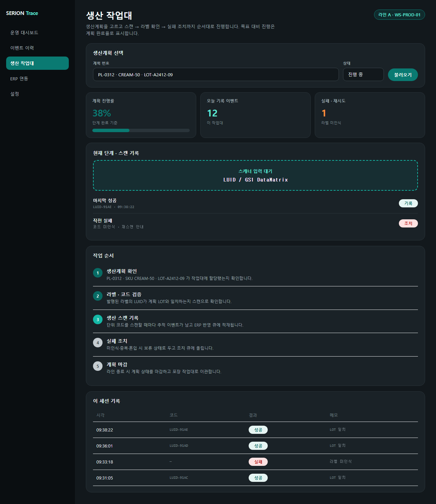The image size is (436, 504).
Task: Select the 실패 조치 step title
Action: pos(117,341)
